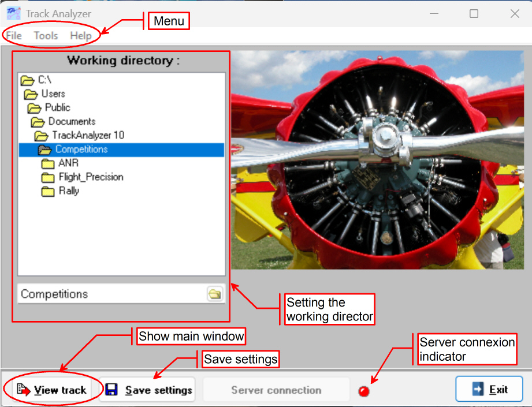Click the folder icon next to Flight_Precision
The height and width of the screenshot is (407, 532).
[x=48, y=177]
